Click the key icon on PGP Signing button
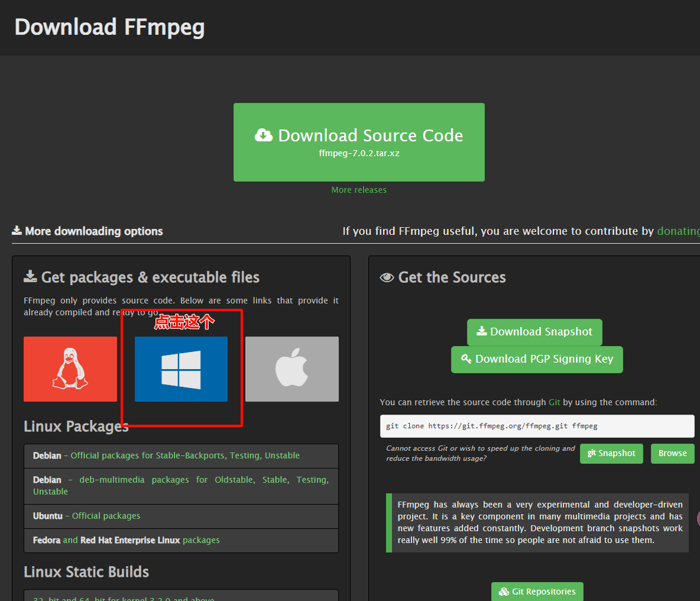The width and height of the screenshot is (700, 601). pos(466,358)
